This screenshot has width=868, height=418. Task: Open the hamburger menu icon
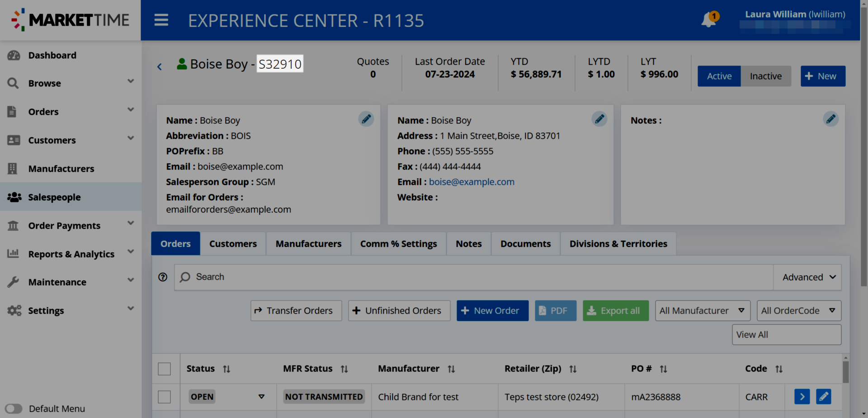point(161,20)
